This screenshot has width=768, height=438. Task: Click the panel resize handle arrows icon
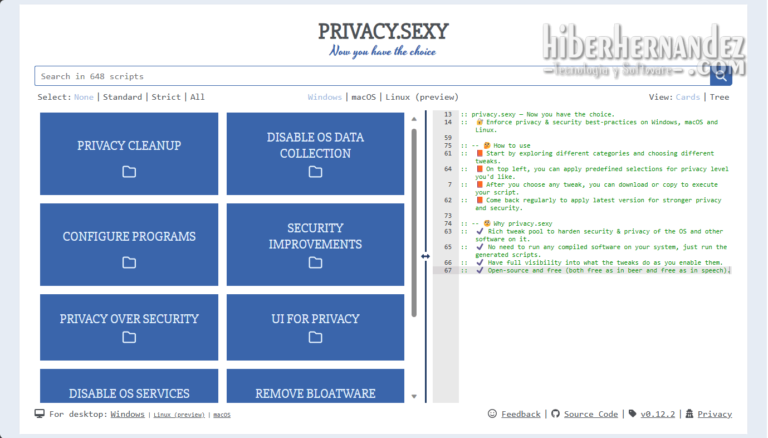coord(425,256)
